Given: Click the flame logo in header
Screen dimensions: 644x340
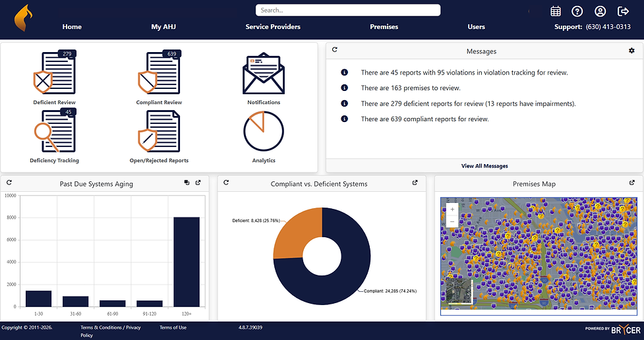Looking at the screenshot, I should pos(23,18).
